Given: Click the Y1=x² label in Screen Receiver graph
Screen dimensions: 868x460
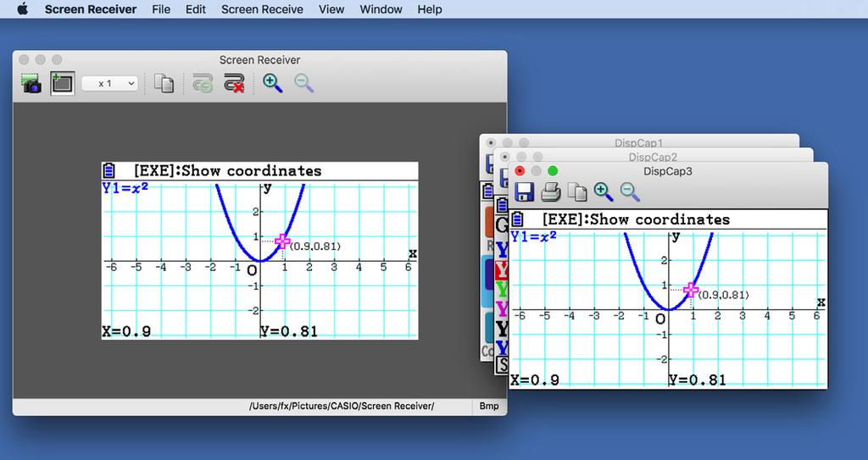Looking at the screenshot, I should click(125, 188).
